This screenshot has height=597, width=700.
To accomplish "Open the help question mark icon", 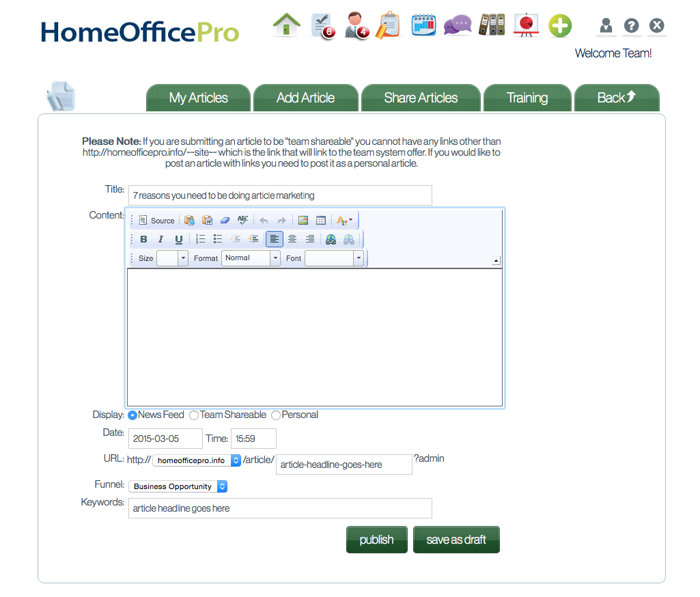I will click(631, 25).
